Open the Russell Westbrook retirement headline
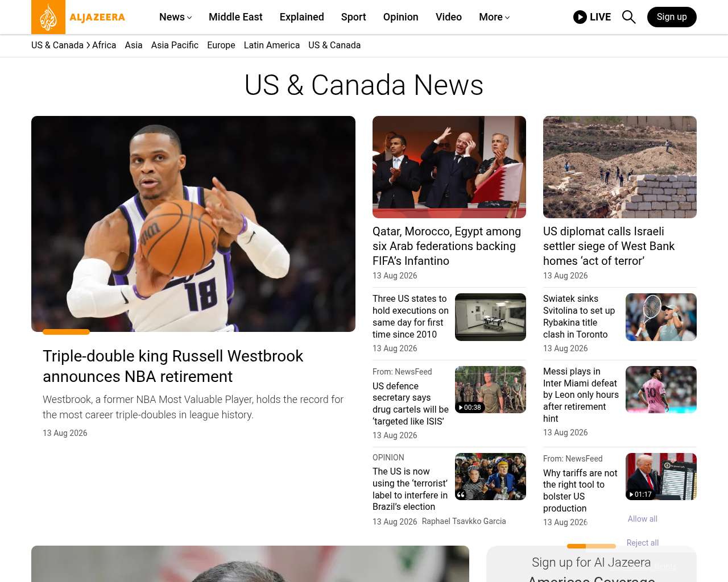Image resolution: width=728 pixels, height=582 pixels. click(173, 366)
